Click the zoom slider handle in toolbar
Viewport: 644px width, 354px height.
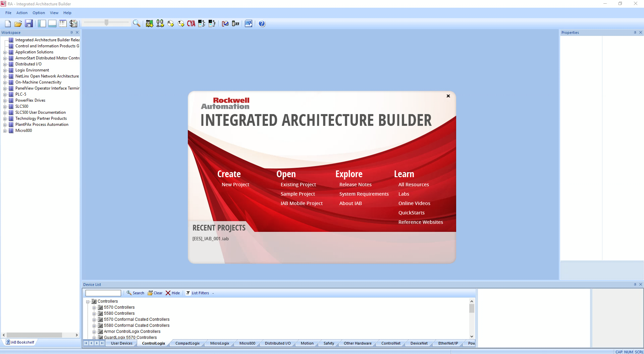(106, 23)
